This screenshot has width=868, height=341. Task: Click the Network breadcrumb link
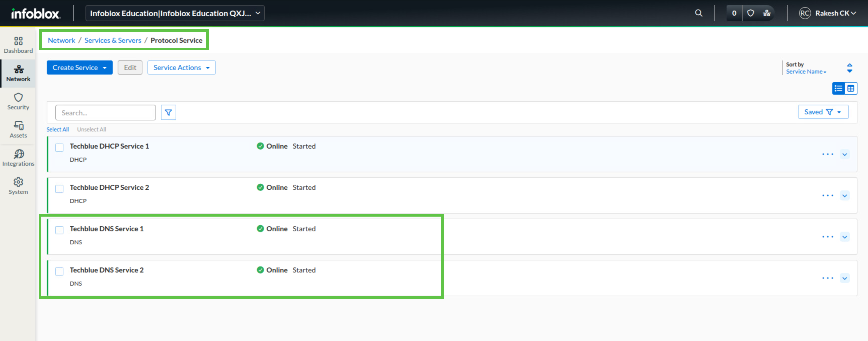[x=61, y=40]
